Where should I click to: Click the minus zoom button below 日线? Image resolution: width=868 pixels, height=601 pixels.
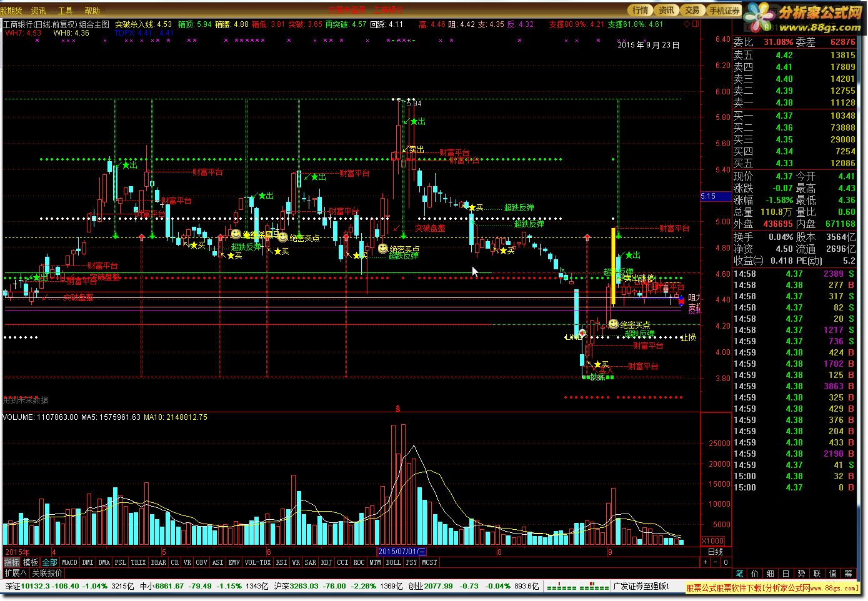(x=716, y=562)
